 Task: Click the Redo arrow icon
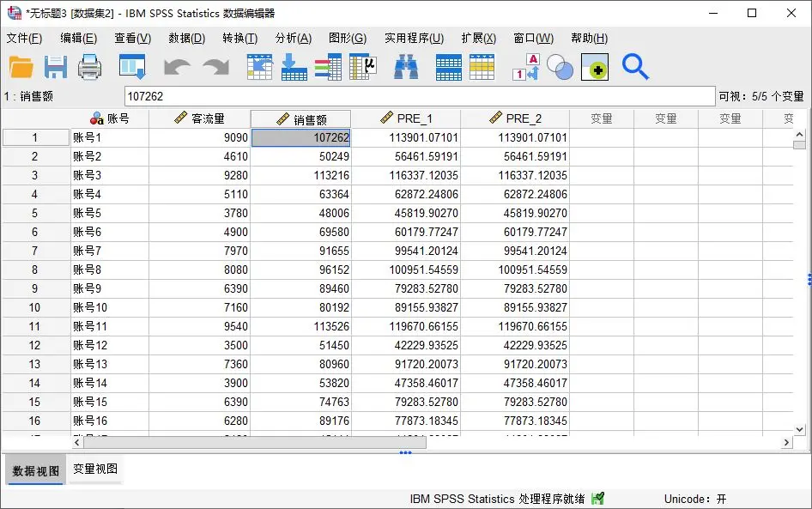(x=216, y=67)
